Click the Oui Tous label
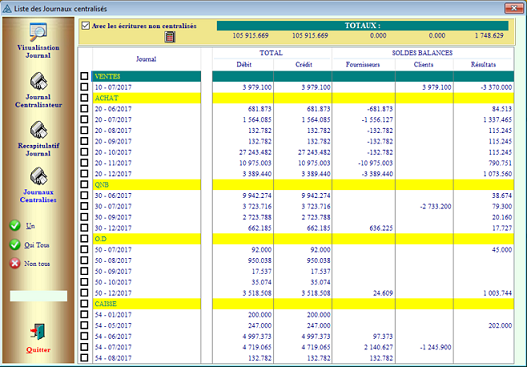527x367 pixels. (37, 245)
